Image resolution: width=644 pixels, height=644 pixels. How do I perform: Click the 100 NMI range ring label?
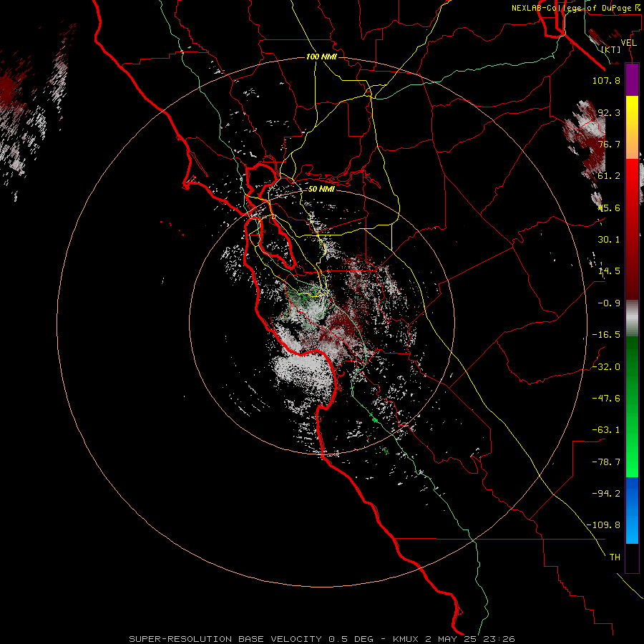coord(321,57)
